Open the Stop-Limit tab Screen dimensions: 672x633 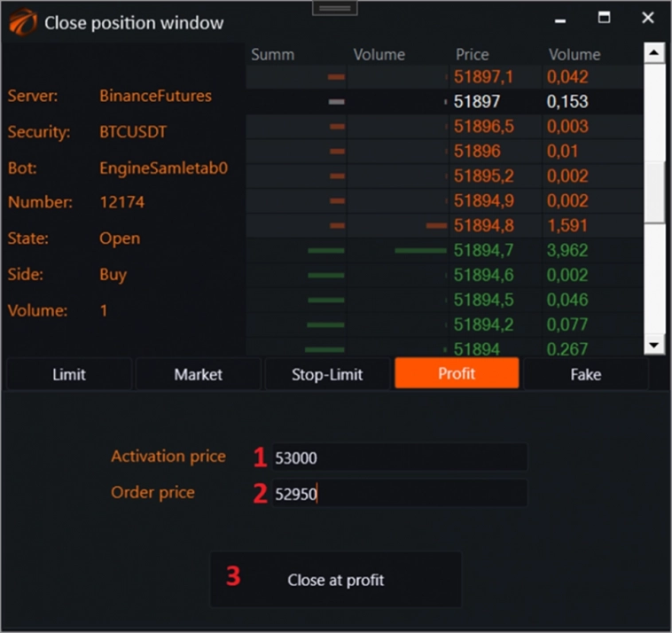pos(327,374)
